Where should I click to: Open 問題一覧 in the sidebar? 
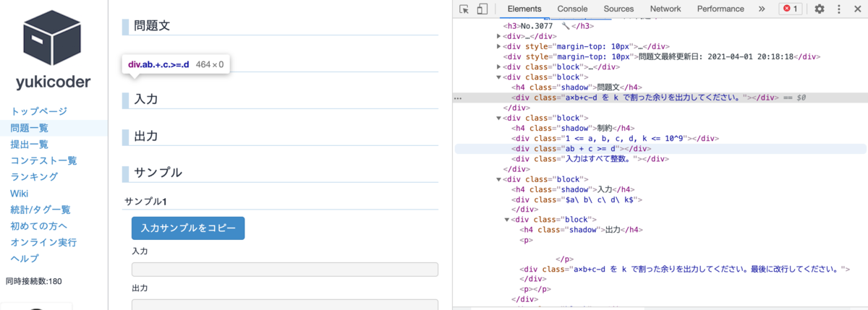[x=29, y=128]
